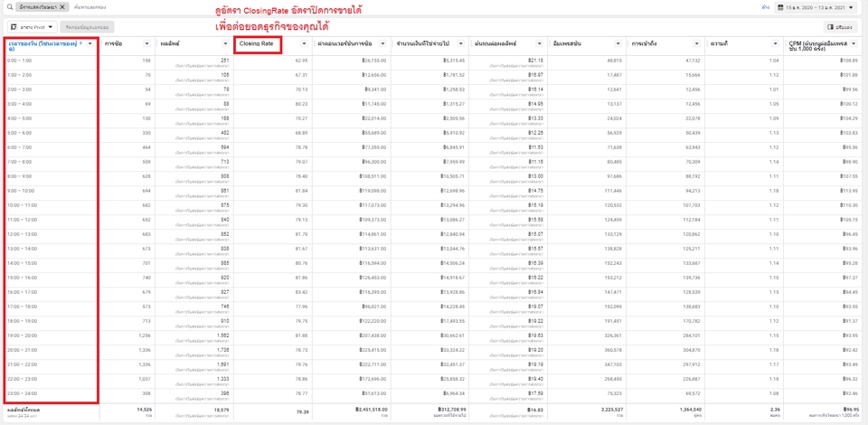Click CPM value ฿108.89
868x425 pixels.
pyautogui.click(x=850, y=60)
